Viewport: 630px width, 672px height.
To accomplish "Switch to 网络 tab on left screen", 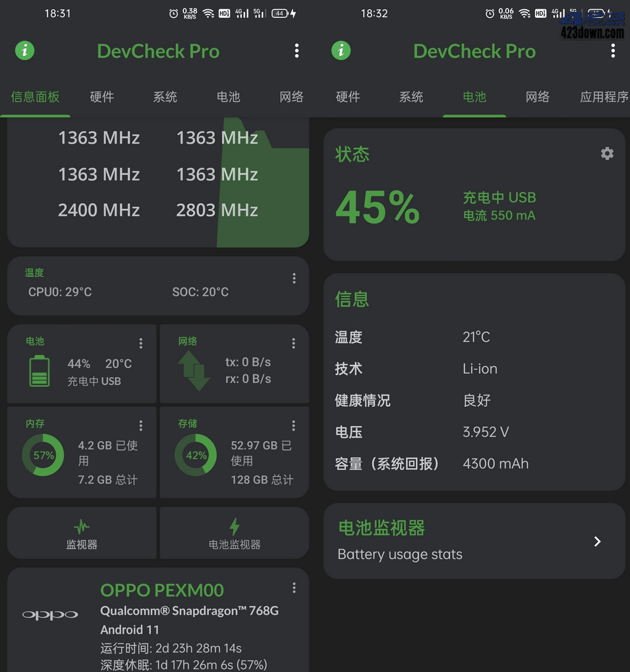I will pos(292,97).
